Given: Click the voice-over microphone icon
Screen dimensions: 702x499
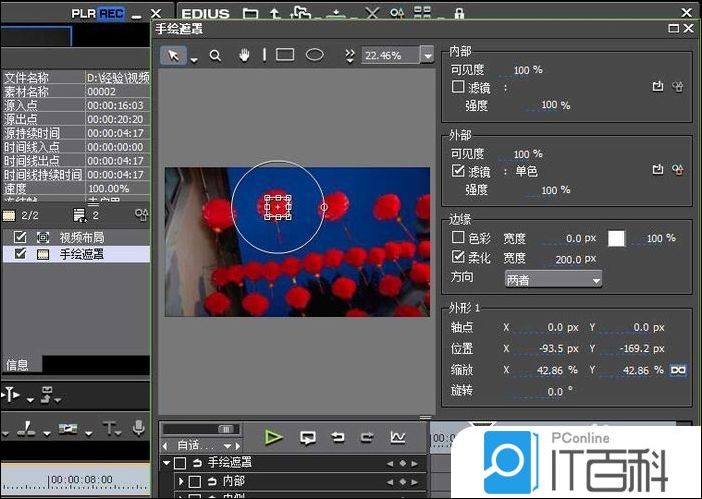Looking at the screenshot, I should [x=139, y=429].
